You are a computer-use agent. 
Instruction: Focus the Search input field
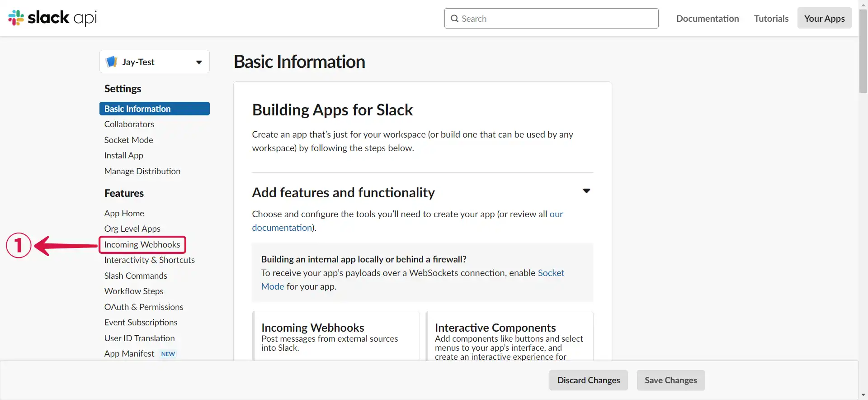pos(551,19)
